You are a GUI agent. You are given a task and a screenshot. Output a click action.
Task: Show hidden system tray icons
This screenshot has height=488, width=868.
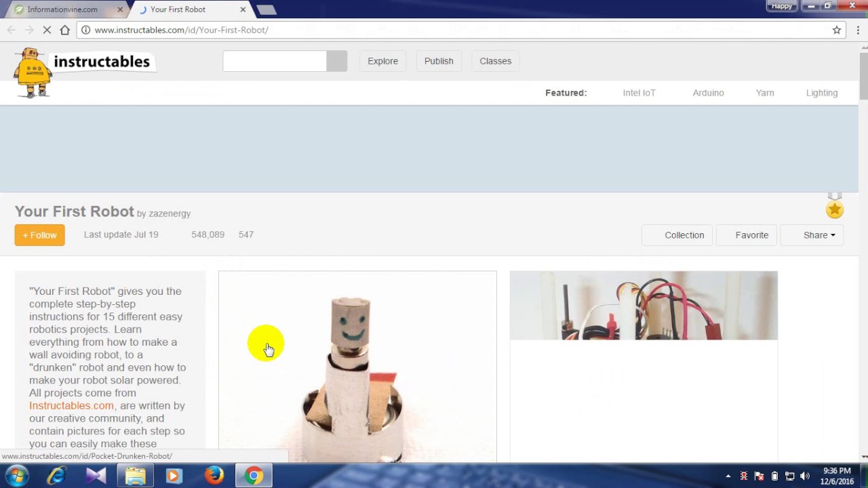(x=728, y=476)
